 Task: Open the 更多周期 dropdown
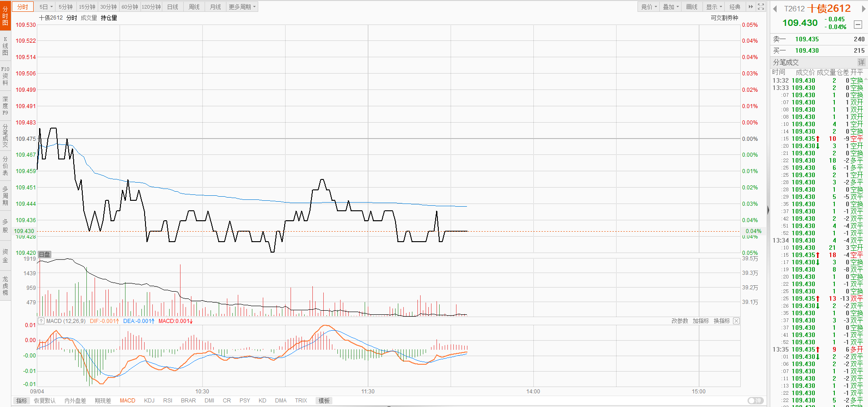[x=242, y=7]
